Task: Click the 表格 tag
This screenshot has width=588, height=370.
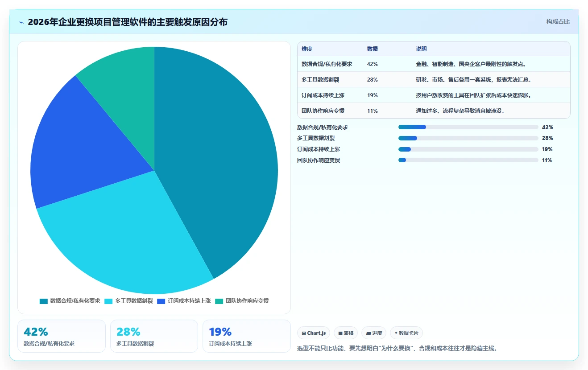Action: [346, 333]
